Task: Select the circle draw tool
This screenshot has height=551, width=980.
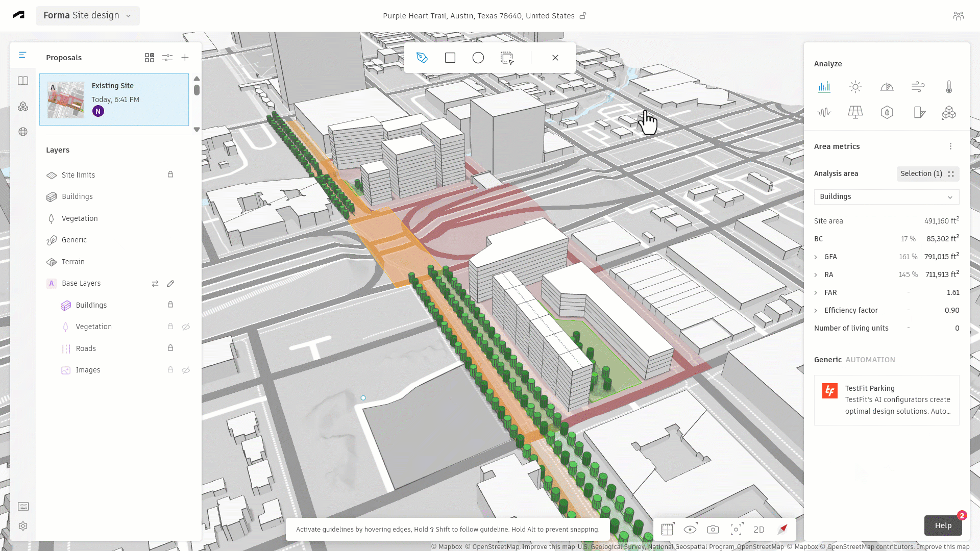Action: click(478, 58)
